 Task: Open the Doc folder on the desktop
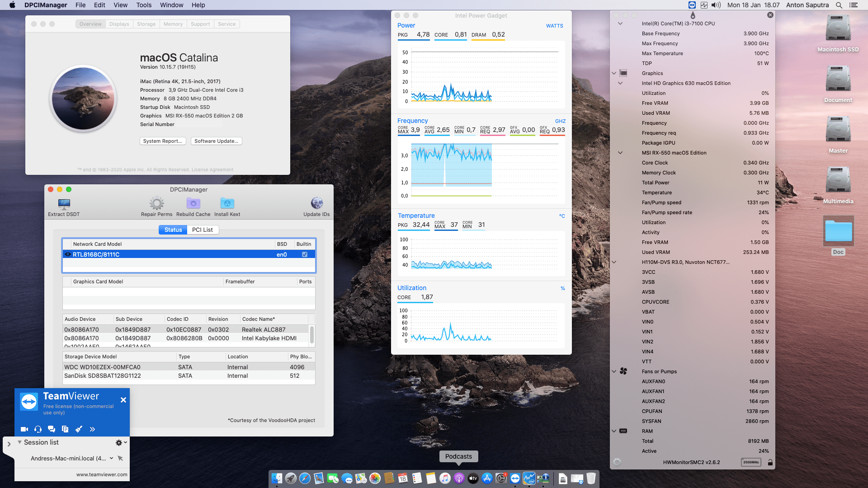point(839,231)
